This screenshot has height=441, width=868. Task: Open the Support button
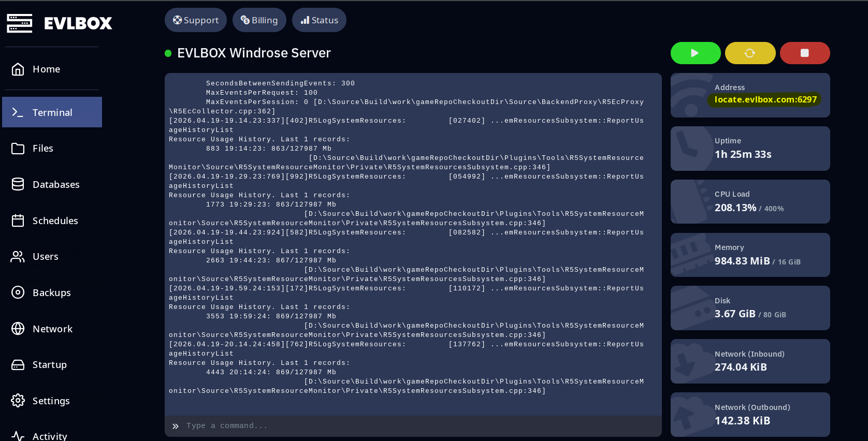pyautogui.click(x=196, y=20)
